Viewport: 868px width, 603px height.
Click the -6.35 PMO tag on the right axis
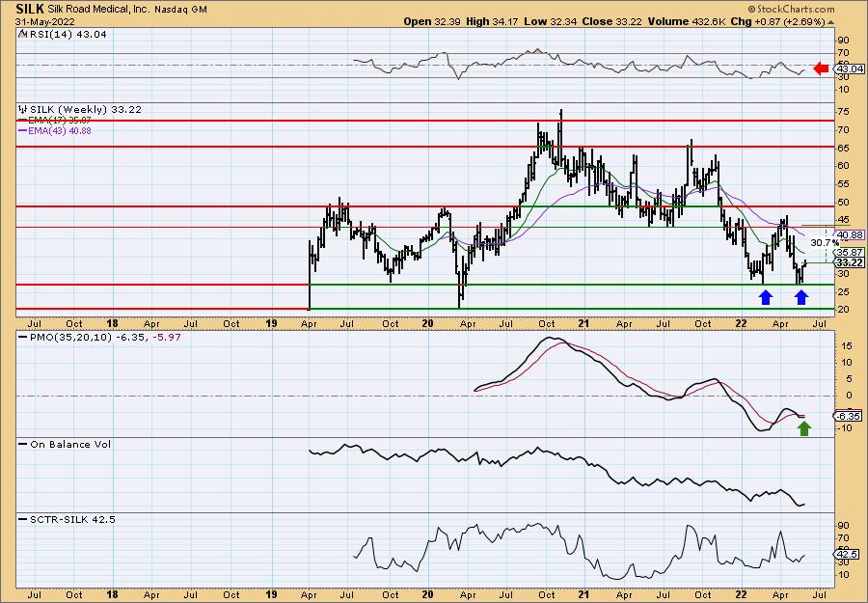[x=850, y=416]
